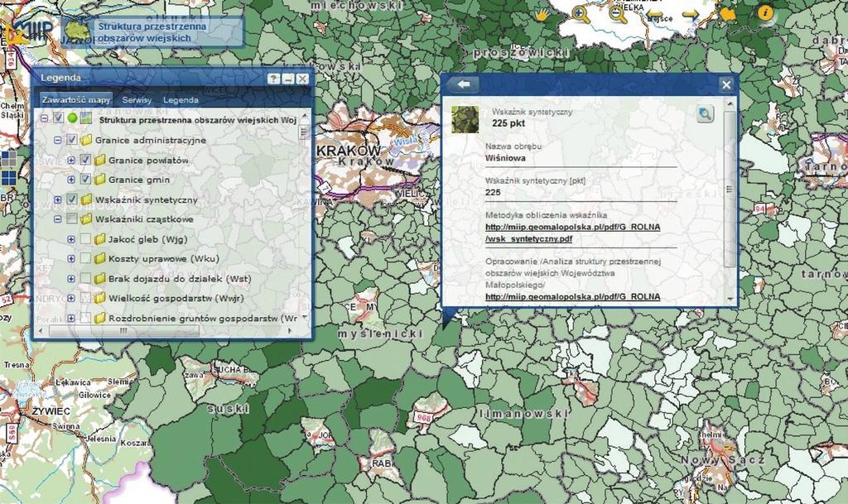This screenshot has height=504, width=848.
Task: Click the Legenda panel horizontal scrollbar
Action: tap(124, 330)
